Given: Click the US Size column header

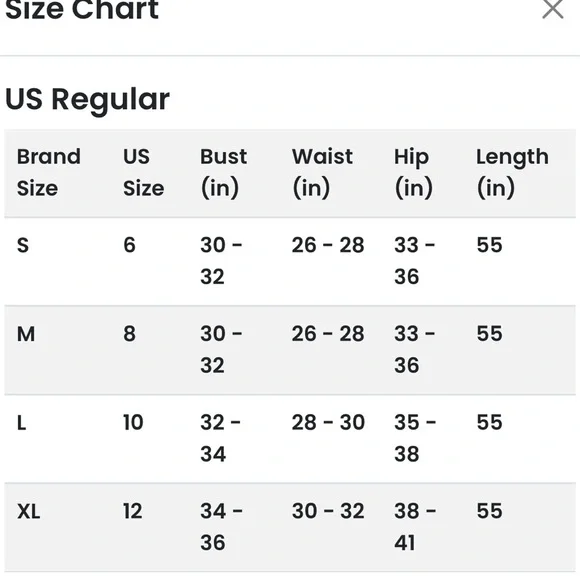Looking at the screenshot, I should [144, 172].
